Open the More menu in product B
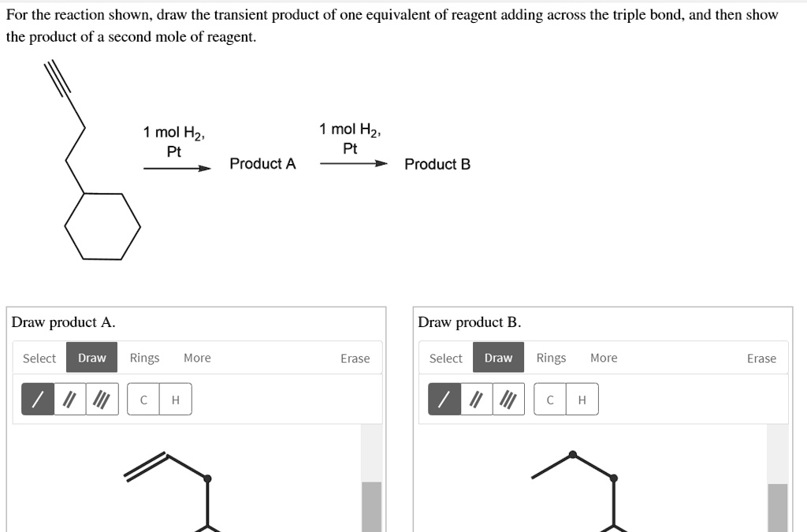Image resolution: width=807 pixels, height=532 pixels. point(604,358)
